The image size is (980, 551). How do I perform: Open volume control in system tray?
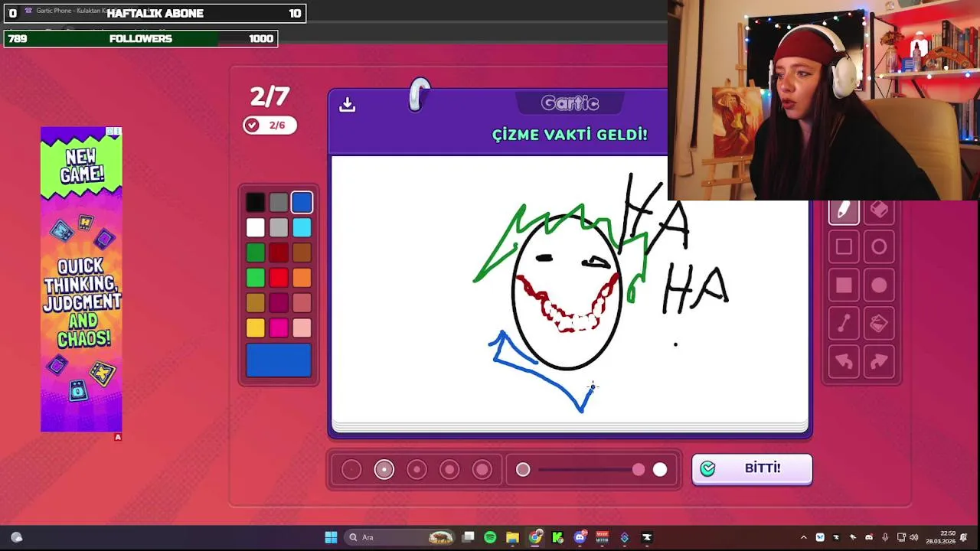913,537
